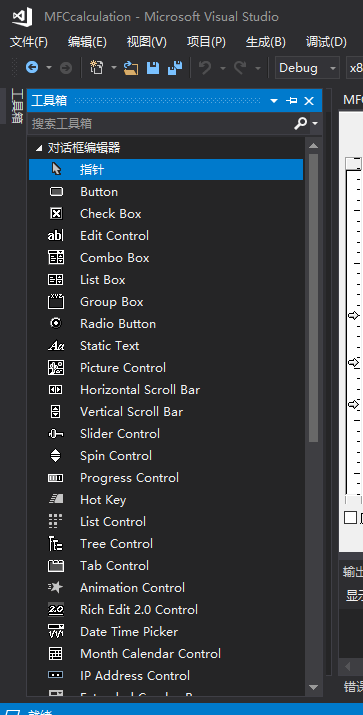The image size is (363, 715).
Task: Pick the Animation Control icon
Action: pos(56,587)
